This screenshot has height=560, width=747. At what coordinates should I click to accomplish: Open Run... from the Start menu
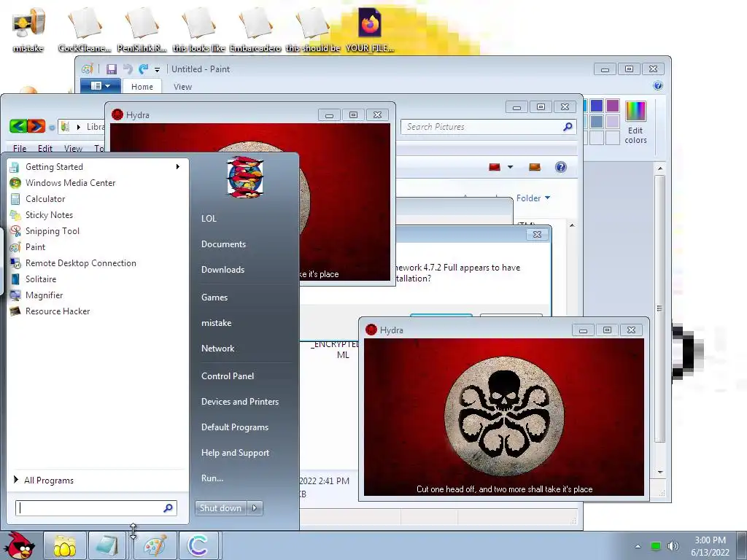tap(212, 478)
